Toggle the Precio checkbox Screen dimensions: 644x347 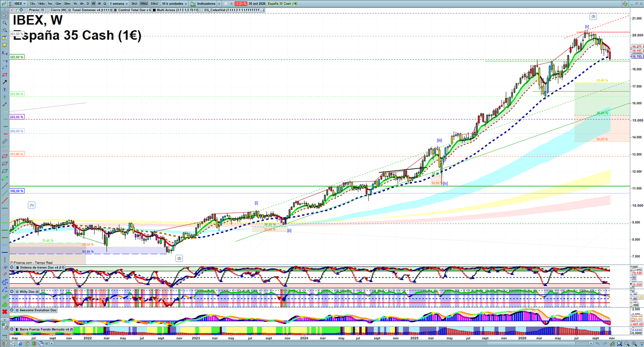[27, 10]
